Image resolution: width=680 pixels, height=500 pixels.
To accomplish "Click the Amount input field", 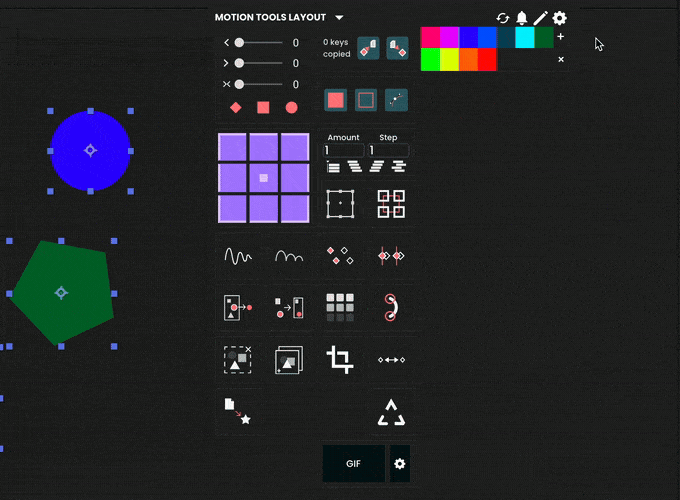I will tap(343, 150).
